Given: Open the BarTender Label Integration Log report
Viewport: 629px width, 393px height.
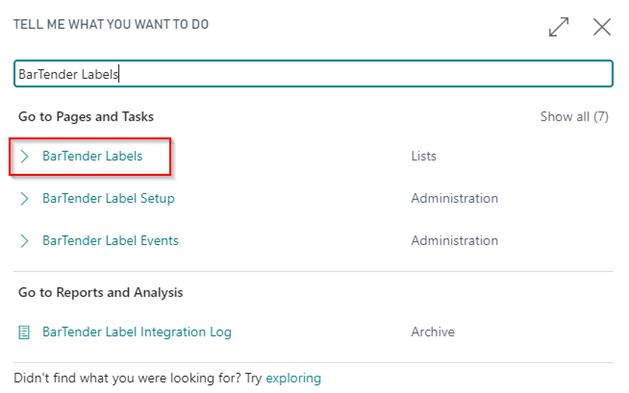Looking at the screenshot, I should tap(137, 332).
